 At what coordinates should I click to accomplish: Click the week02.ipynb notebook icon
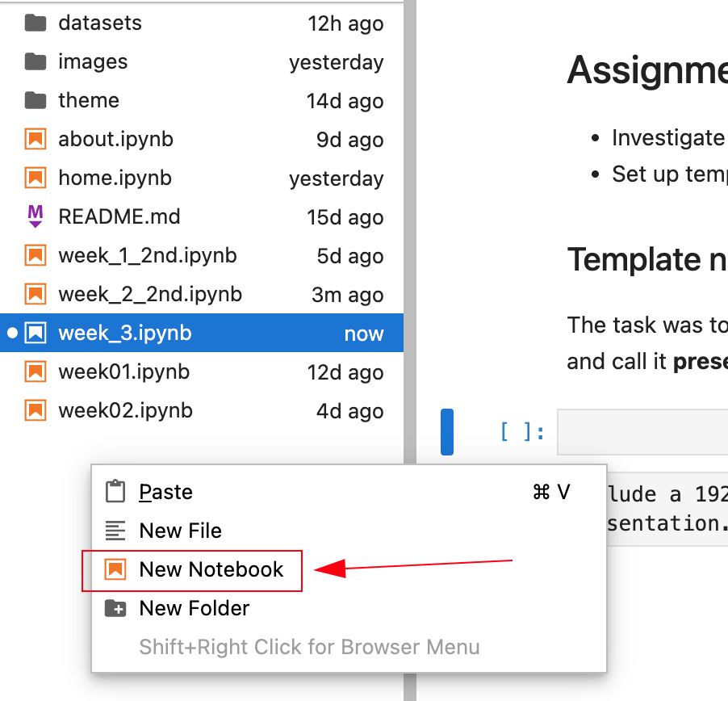pyautogui.click(x=36, y=410)
